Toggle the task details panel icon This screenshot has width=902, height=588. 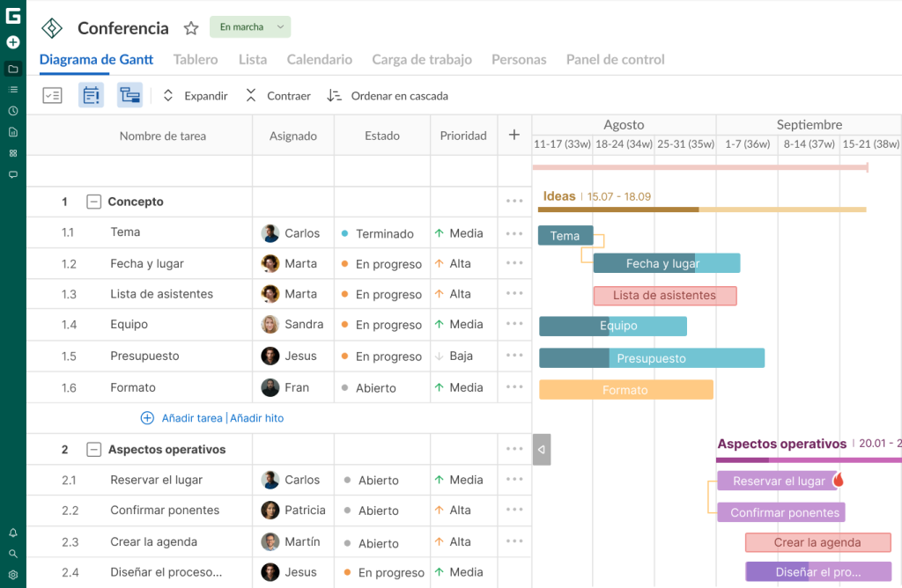coord(91,95)
